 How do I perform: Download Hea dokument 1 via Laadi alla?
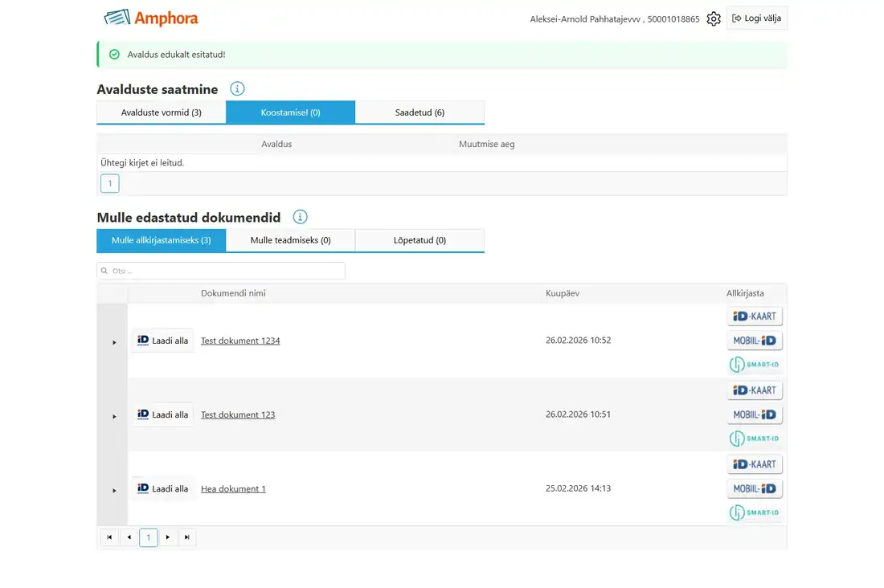(x=163, y=488)
